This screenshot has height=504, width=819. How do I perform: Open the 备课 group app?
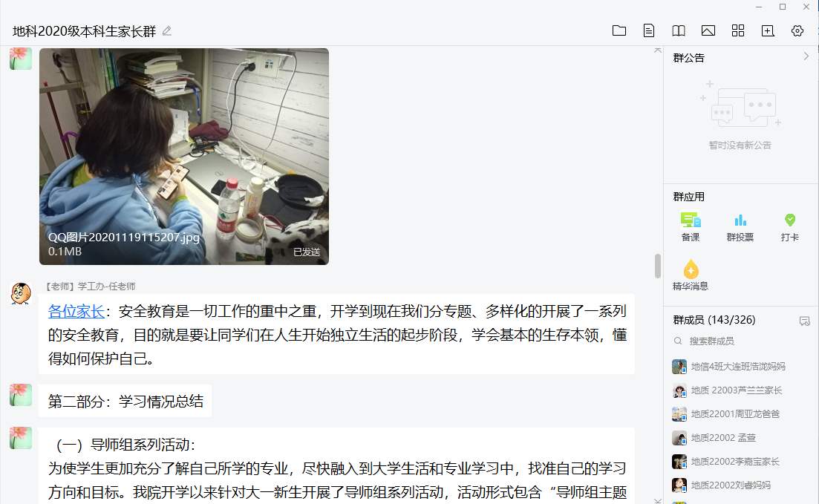tap(691, 226)
